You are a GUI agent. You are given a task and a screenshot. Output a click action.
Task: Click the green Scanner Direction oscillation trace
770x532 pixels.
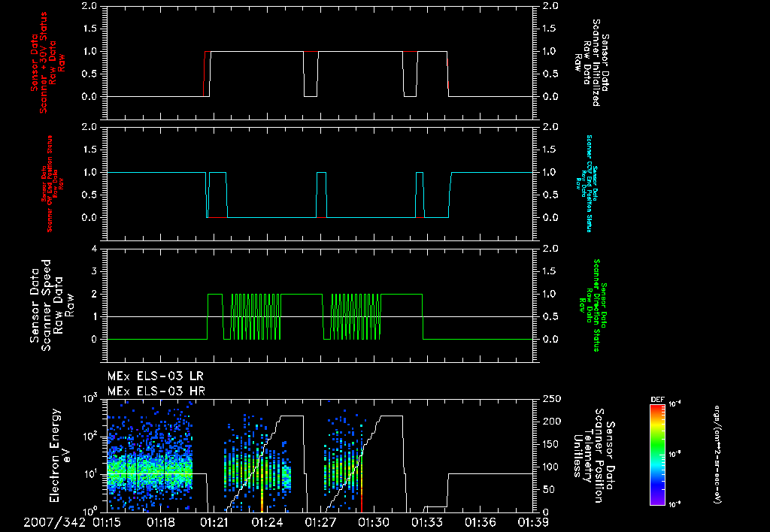coord(256,316)
